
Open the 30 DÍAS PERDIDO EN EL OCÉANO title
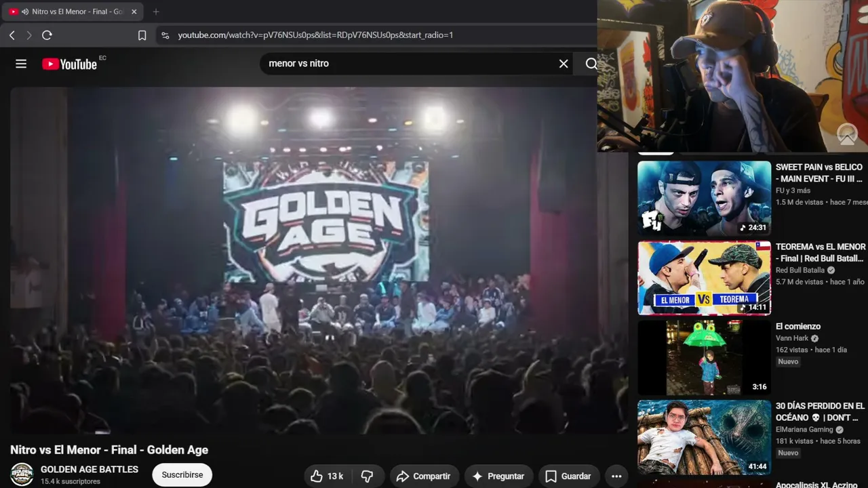pos(819,411)
